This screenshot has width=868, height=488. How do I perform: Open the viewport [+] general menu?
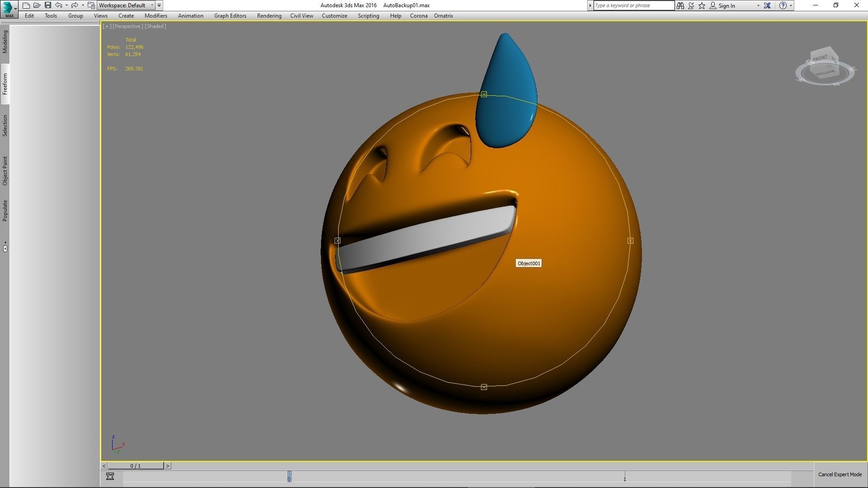(107, 26)
